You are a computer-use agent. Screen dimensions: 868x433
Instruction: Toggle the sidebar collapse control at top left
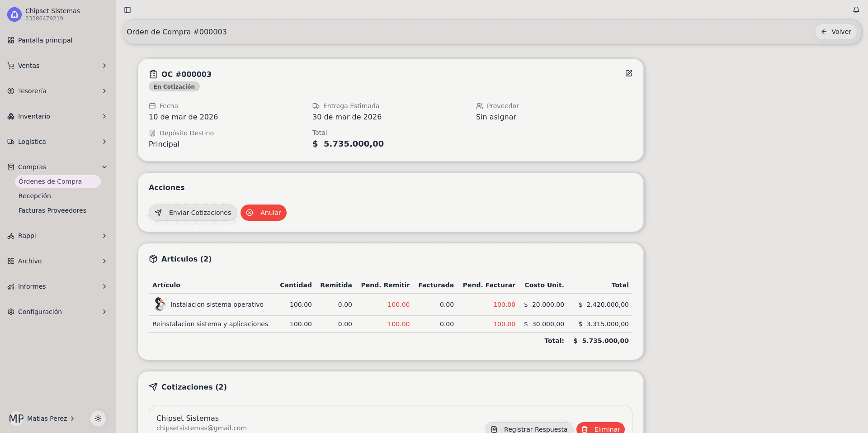click(x=127, y=10)
